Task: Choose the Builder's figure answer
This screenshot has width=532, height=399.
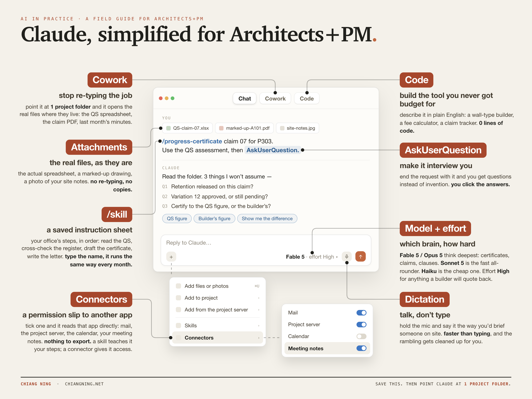Action: coord(214,218)
